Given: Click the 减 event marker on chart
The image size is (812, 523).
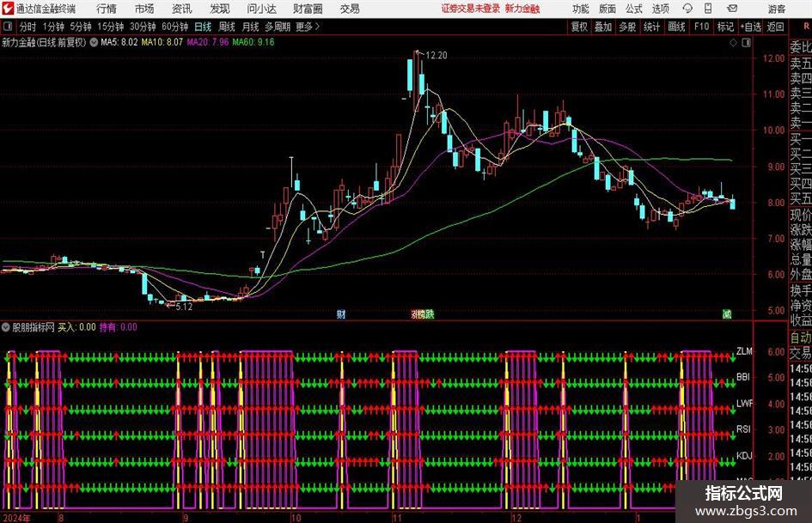Looking at the screenshot, I should pos(727,314).
